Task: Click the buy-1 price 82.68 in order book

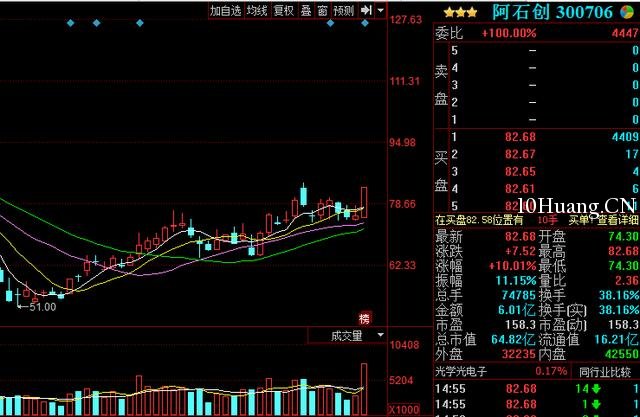Action: [520, 137]
